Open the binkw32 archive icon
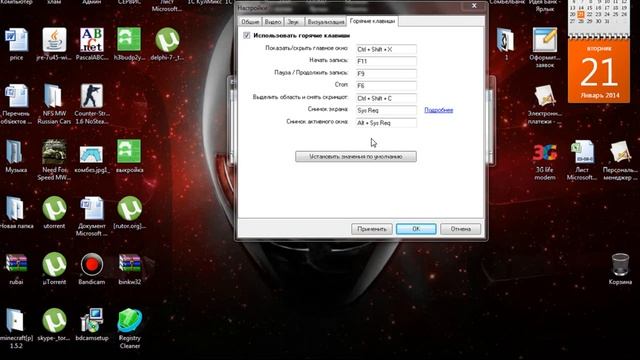640x360 pixels. coord(129,264)
